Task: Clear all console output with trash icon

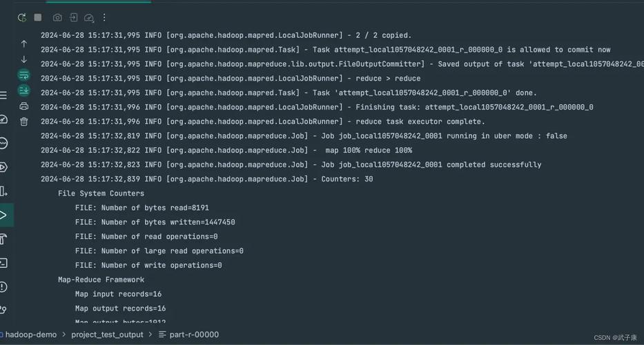Action: click(24, 121)
